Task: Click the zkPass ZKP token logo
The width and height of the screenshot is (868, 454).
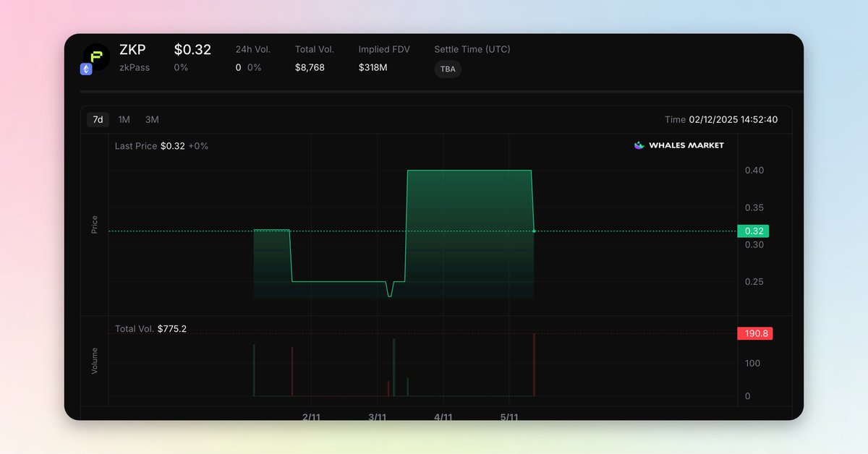Action: pos(96,57)
